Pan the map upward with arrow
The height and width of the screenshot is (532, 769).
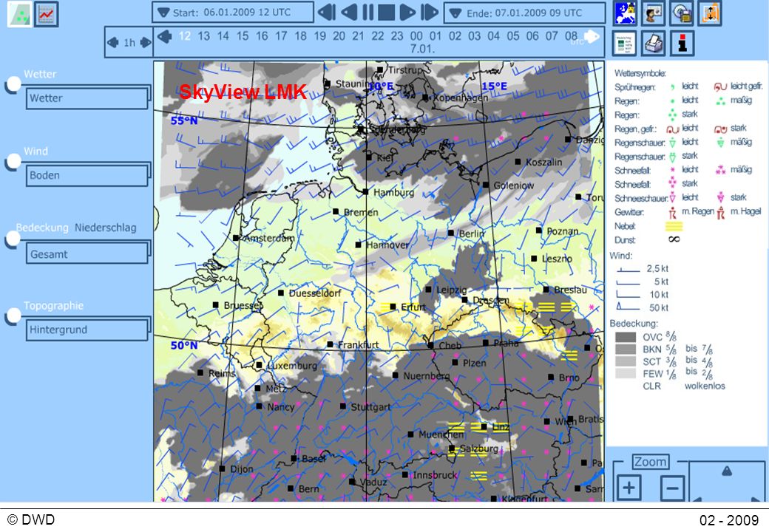point(727,471)
